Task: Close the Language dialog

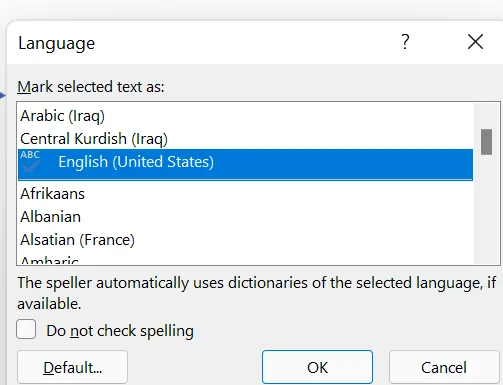Action: (475, 42)
